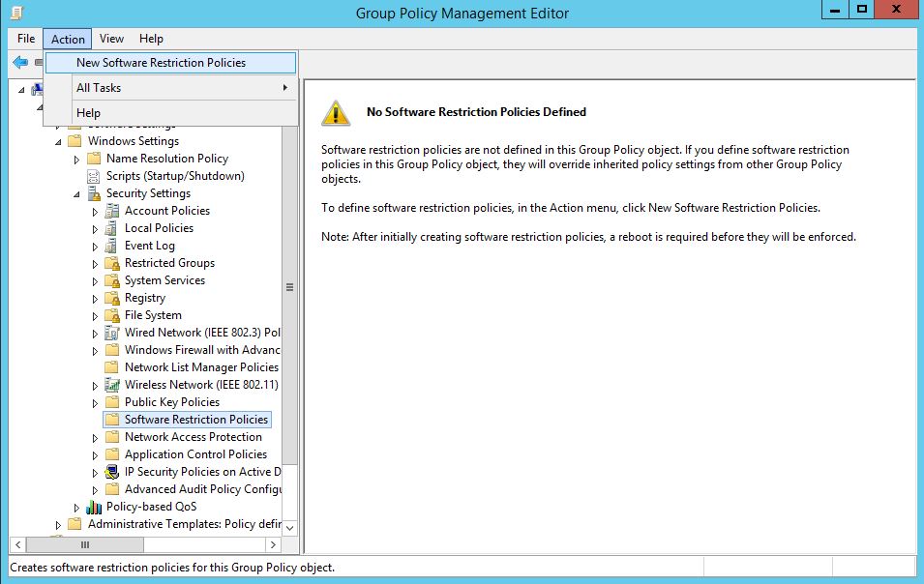The width and height of the screenshot is (924, 584).
Task: Expand the Account Policies node
Action: [95, 212]
